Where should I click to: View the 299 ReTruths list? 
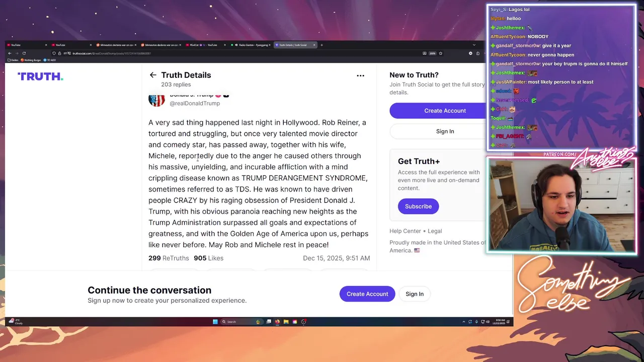169,258
